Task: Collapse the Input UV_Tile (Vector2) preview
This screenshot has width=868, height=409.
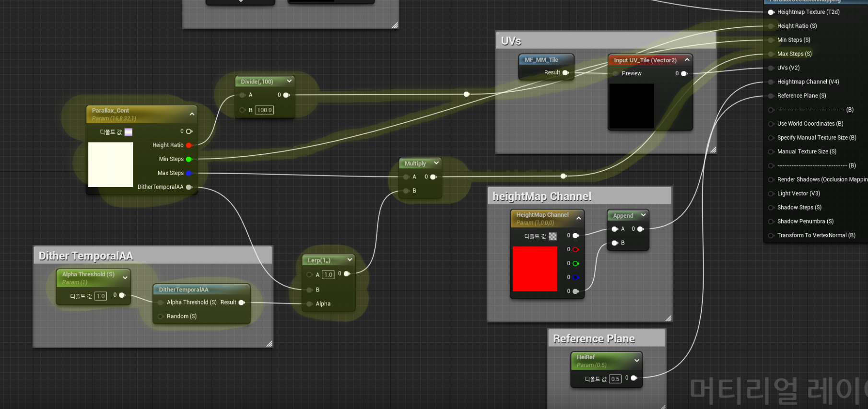Action: [x=687, y=60]
